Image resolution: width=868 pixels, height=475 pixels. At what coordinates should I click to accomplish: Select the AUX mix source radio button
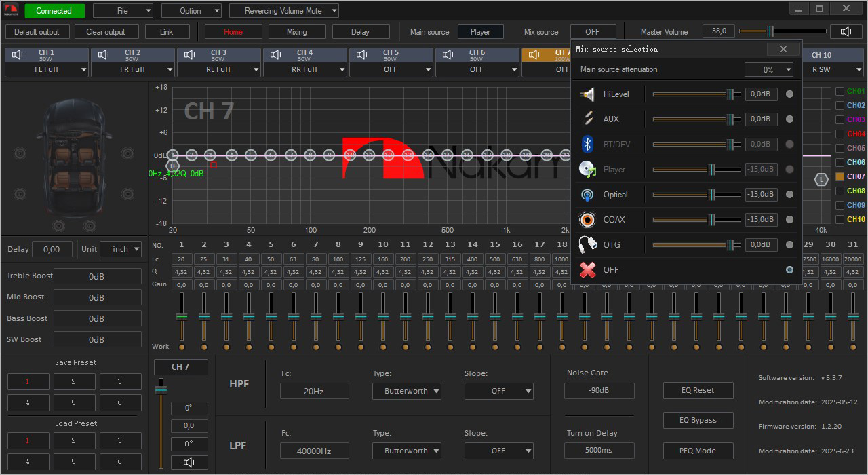[789, 119]
